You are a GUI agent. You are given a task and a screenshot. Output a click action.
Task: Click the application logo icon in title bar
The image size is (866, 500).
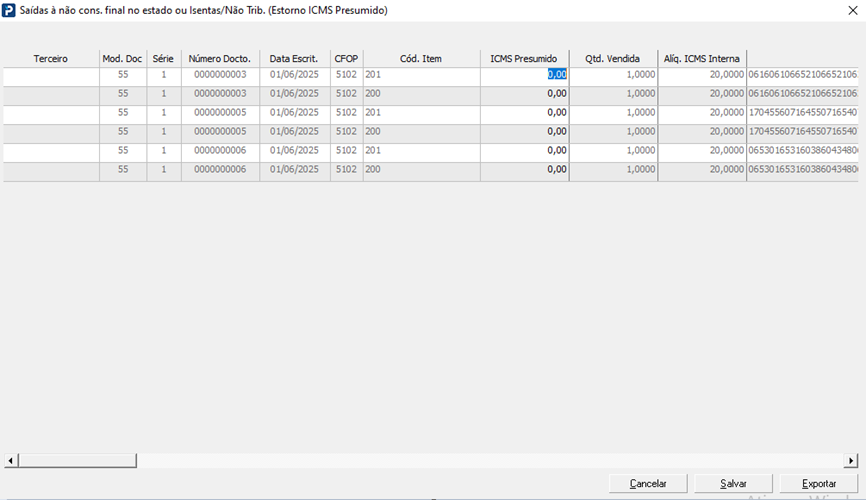9,10
